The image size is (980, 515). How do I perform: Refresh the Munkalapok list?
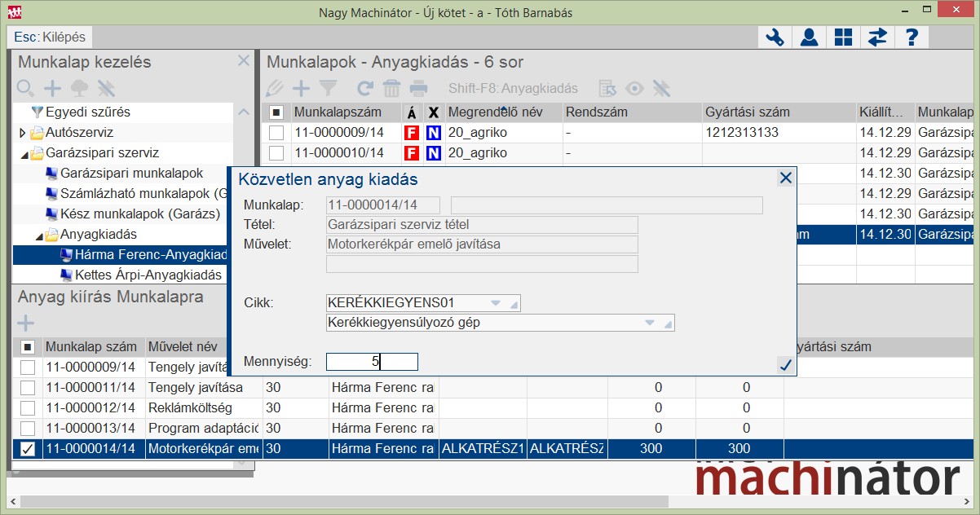point(365,89)
